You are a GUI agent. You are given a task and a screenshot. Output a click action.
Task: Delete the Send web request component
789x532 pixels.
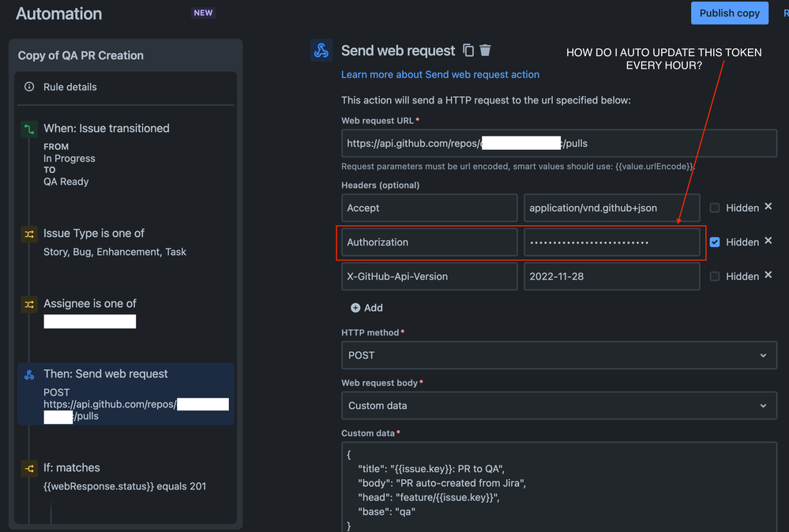pyautogui.click(x=485, y=51)
